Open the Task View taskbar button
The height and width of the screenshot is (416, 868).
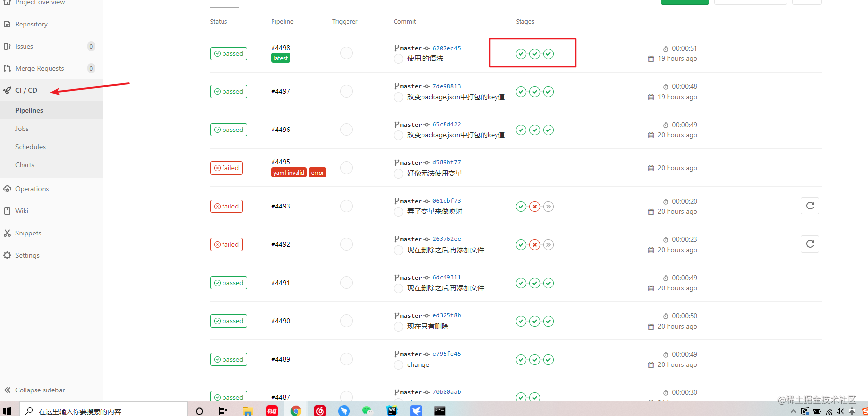tap(223, 411)
